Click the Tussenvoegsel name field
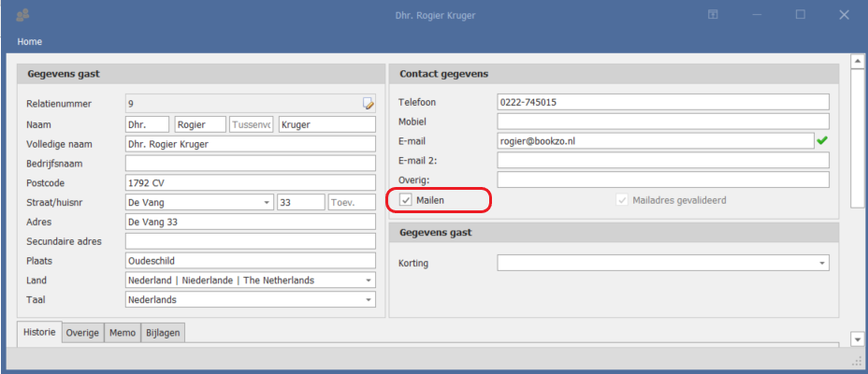The image size is (868, 374). pos(252,124)
